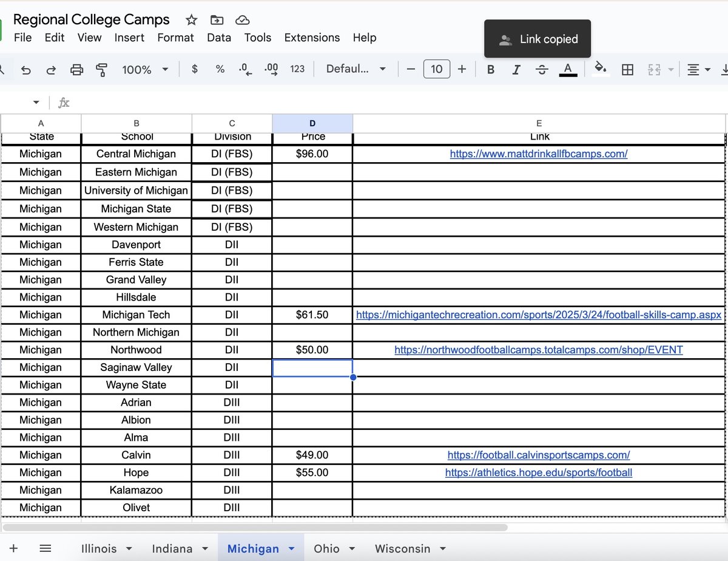Open the northwoodfootballcamps.totalcamps.com link
This screenshot has height=561, width=728.
tap(539, 350)
